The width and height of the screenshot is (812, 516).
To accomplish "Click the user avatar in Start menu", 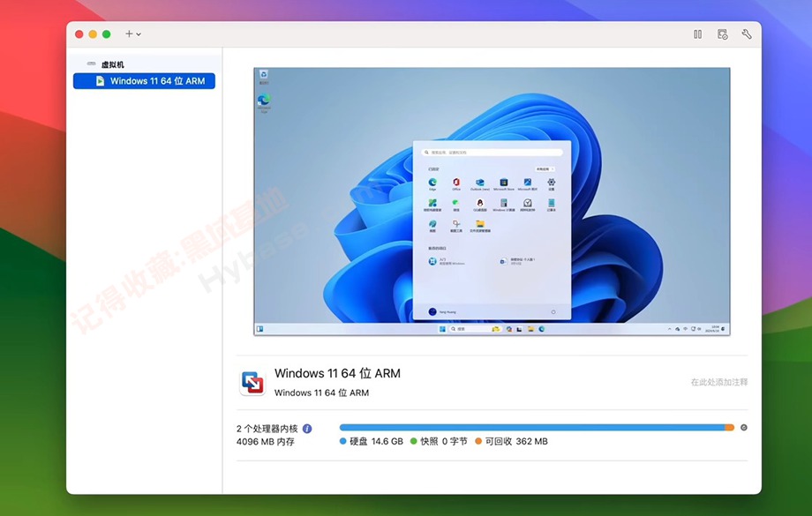I will [432, 311].
